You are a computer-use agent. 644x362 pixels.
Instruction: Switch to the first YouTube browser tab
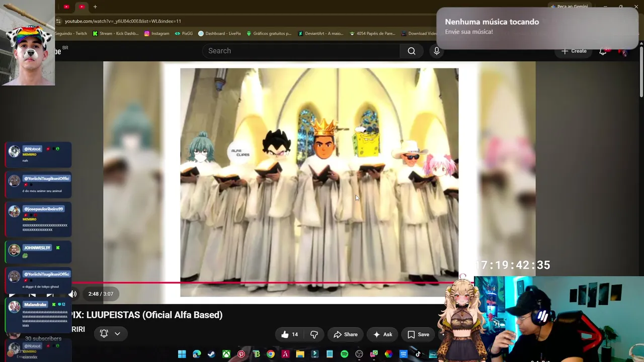point(66,7)
